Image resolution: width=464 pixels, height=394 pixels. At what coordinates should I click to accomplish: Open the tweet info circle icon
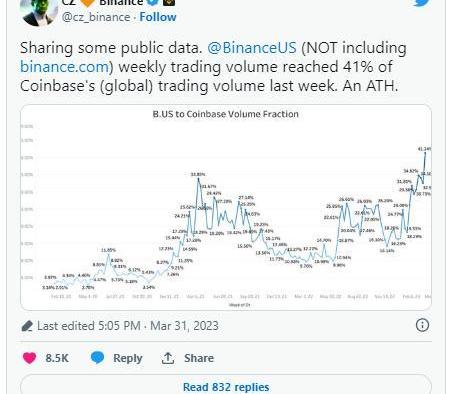click(422, 325)
